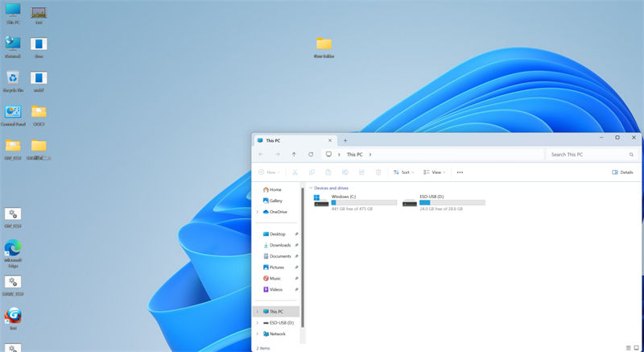Open Downloads in Quick access
The height and width of the screenshot is (352, 644).
[x=277, y=245]
